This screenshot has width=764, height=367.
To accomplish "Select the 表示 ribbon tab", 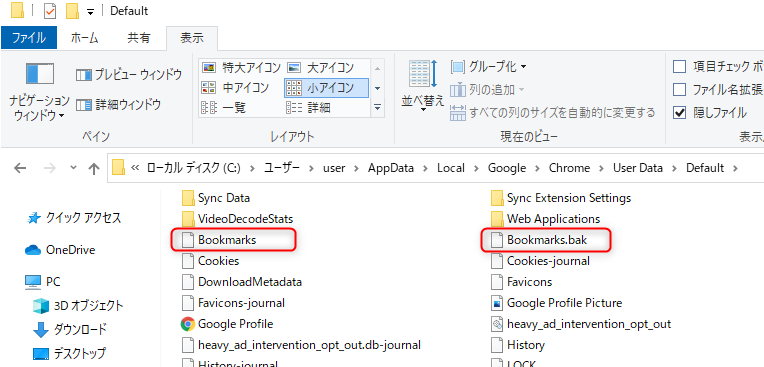I will click(x=192, y=38).
